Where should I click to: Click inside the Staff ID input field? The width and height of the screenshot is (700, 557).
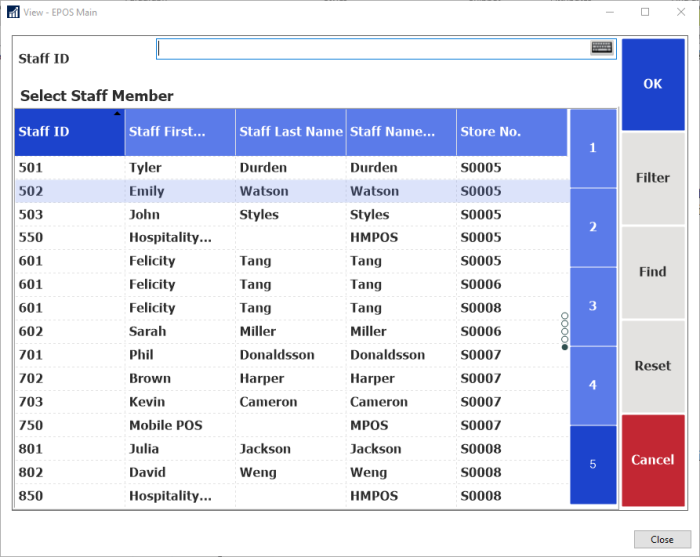coord(373,49)
